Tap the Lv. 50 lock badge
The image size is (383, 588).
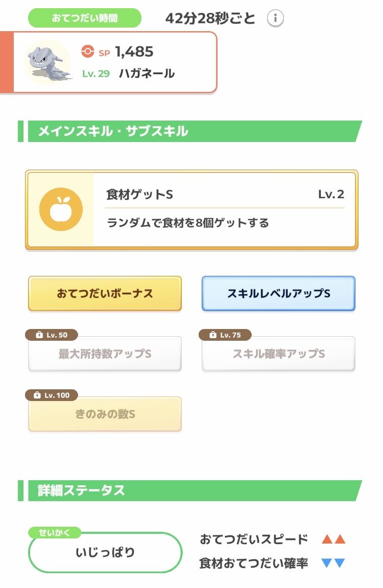click(x=52, y=335)
